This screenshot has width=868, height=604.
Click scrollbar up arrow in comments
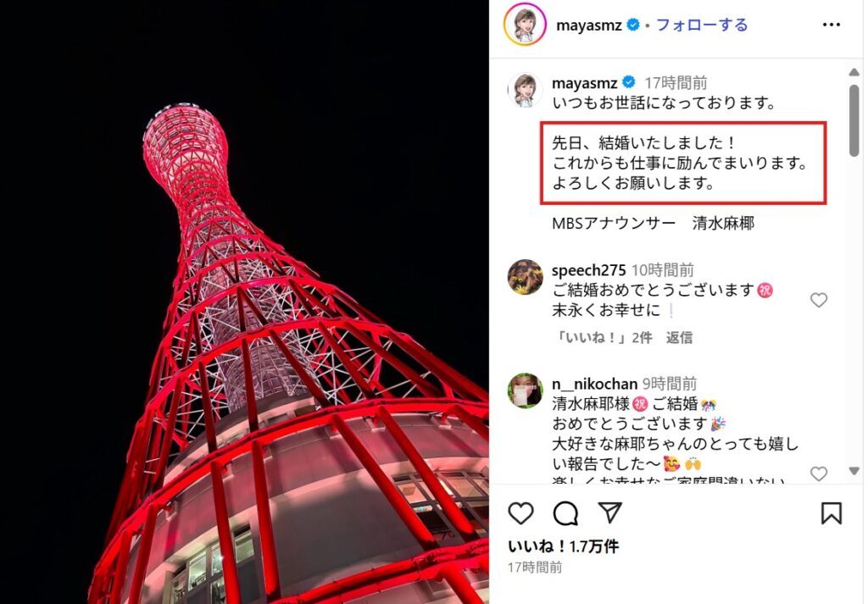pos(854,73)
